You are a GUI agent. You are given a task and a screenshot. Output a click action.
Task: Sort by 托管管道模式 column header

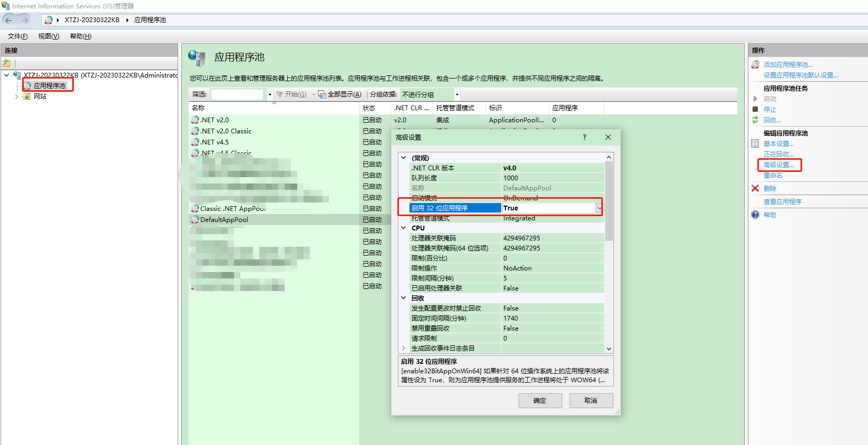click(x=460, y=108)
